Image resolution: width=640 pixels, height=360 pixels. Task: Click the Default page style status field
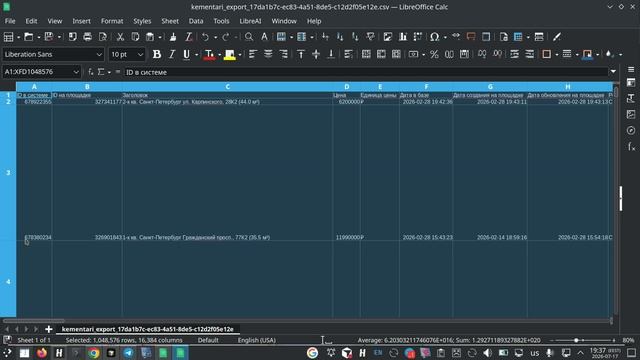coord(208,340)
